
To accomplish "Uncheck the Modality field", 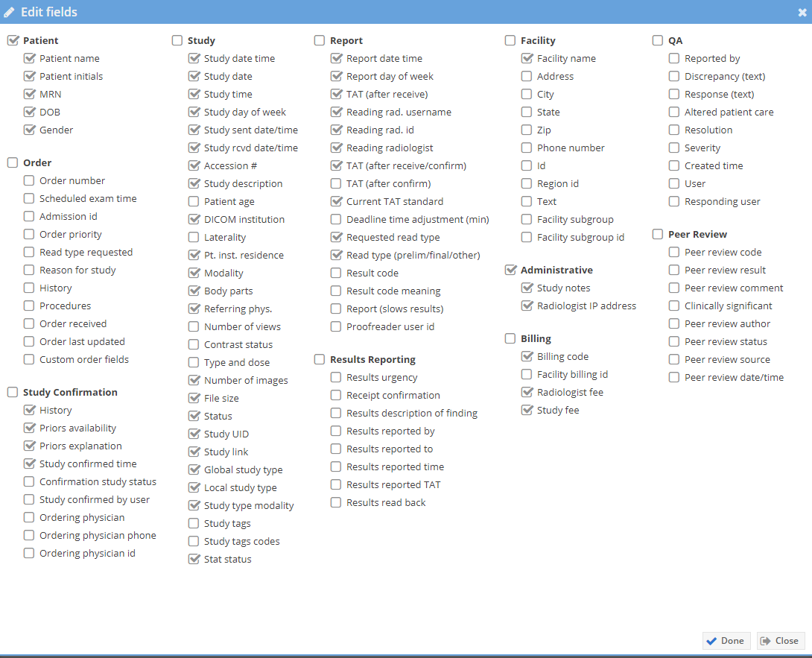I will tap(194, 273).
